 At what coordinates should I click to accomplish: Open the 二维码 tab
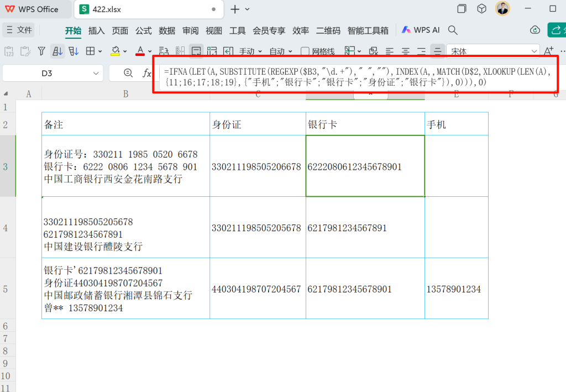point(328,30)
